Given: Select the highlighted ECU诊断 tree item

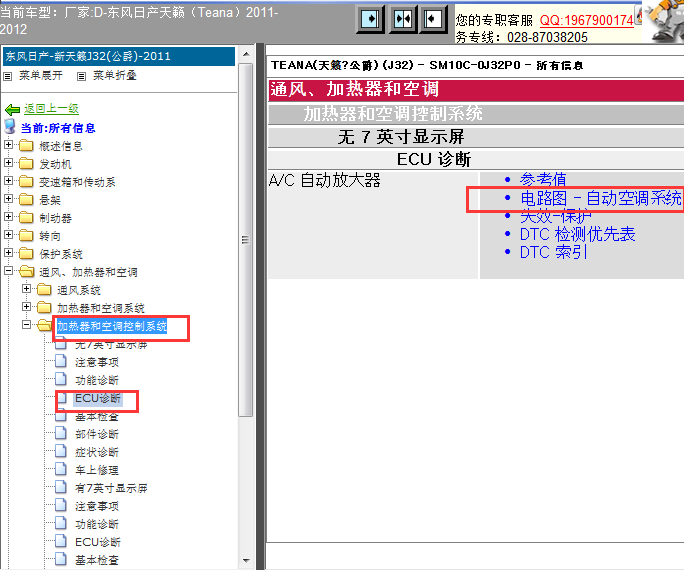Looking at the screenshot, I should click(x=98, y=398).
